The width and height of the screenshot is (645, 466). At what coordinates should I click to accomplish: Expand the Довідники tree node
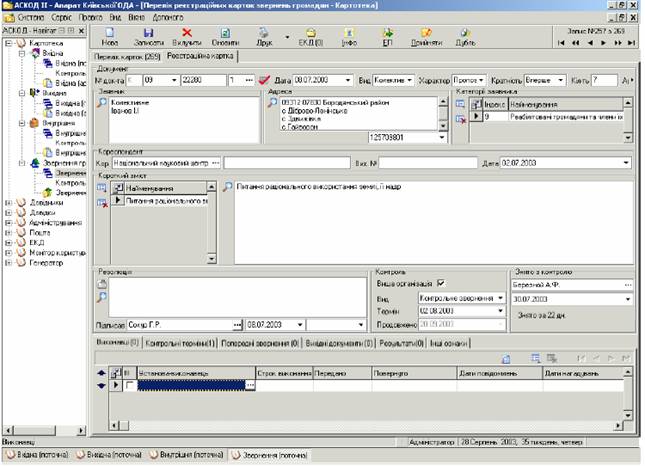[x=8, y=202]
